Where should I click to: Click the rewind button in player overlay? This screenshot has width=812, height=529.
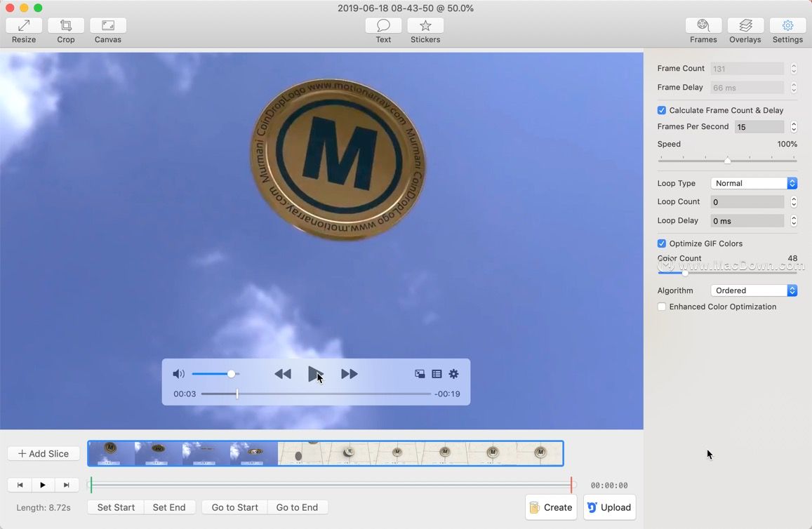point(283,374)
